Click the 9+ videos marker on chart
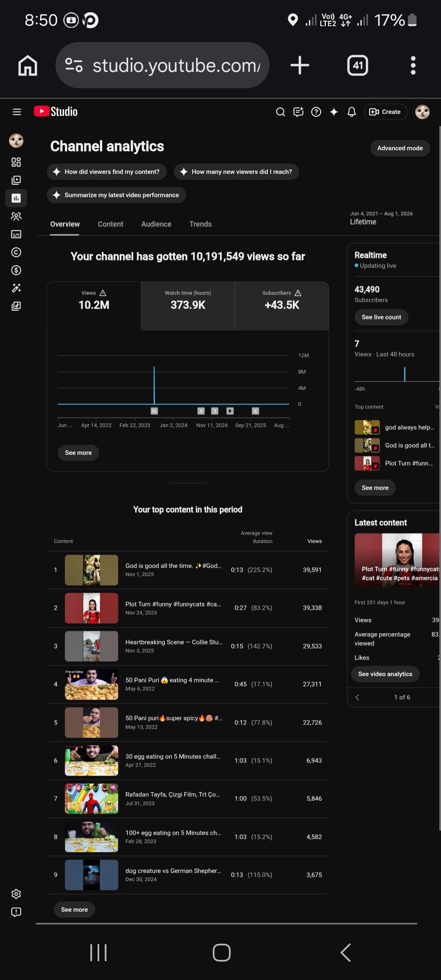 tap(154, 411)
